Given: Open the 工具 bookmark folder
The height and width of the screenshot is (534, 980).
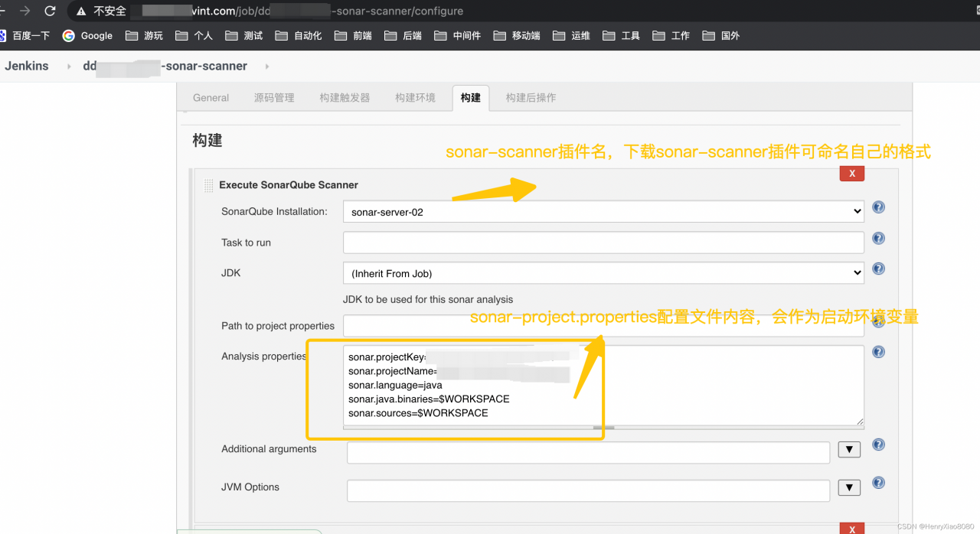Looking at the screenshot, I should (x=622, y=35).
